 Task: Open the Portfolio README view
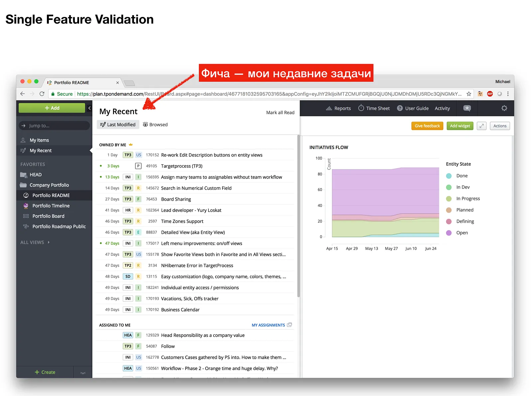(x=51, y=195)
